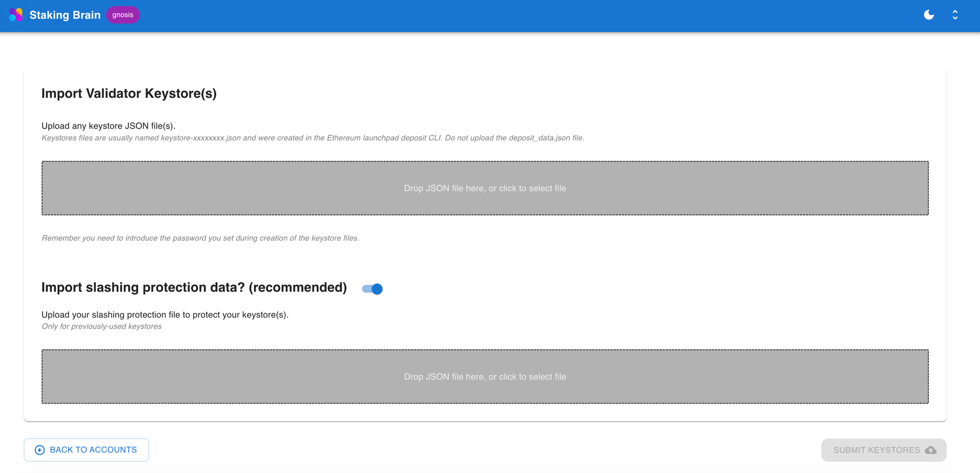This screenshot has width=980, height=473.
Task: Click the password reminder note
Action: point(200,238)
